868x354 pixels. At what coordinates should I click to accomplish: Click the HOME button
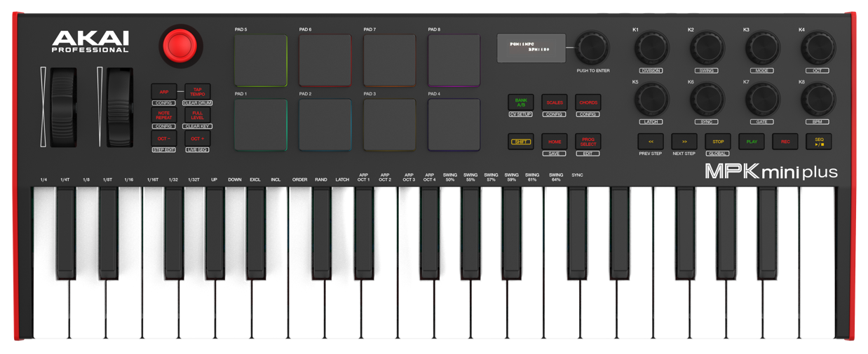click(x=555, y=142)
